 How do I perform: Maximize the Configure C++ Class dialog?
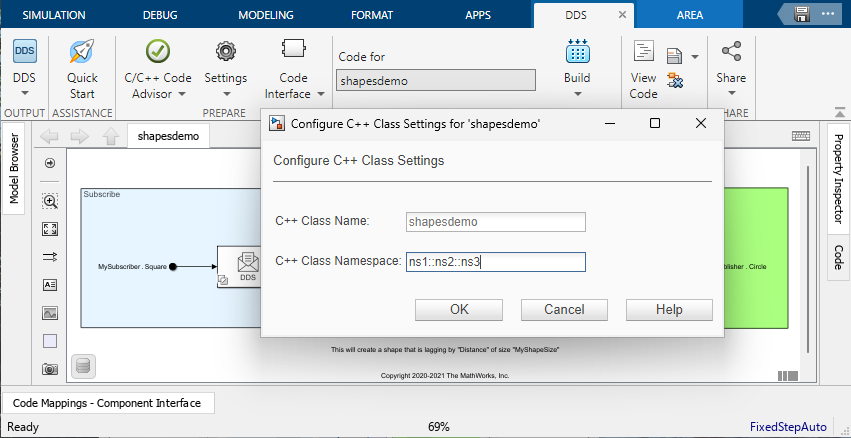[655, 124]
